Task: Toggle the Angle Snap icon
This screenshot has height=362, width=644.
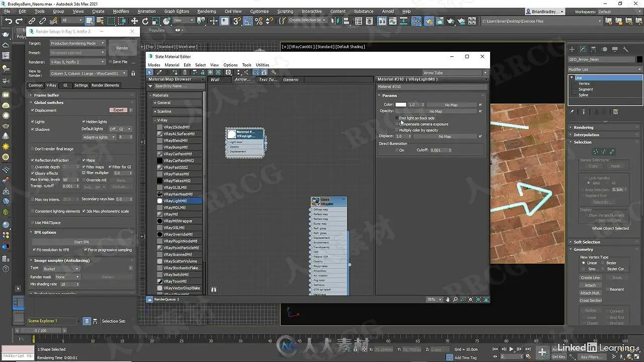Action: tap(248, 21)
